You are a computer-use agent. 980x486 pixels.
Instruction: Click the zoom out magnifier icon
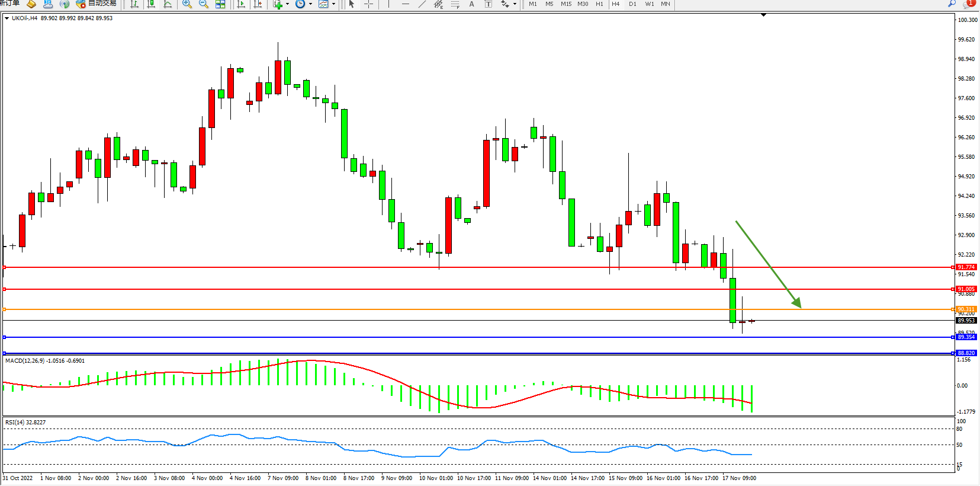pos(204,4)
